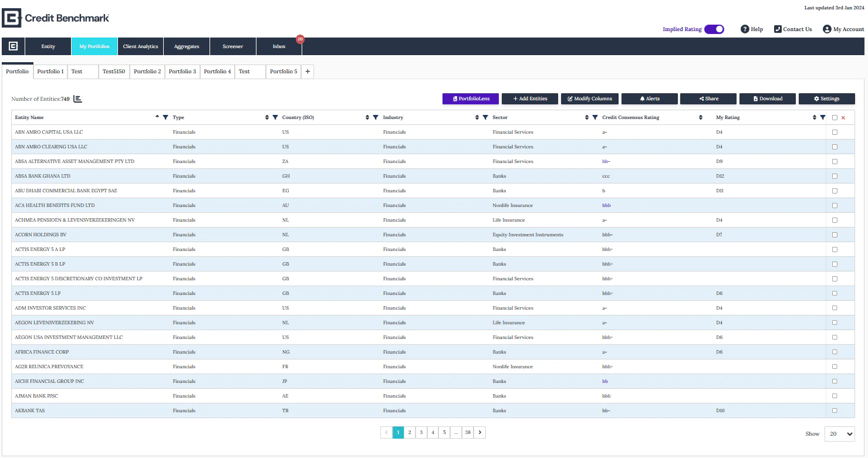Open Inbox notification badge showing 20
Viewport: 868px width, 458px height.
[x=300, y=39]
